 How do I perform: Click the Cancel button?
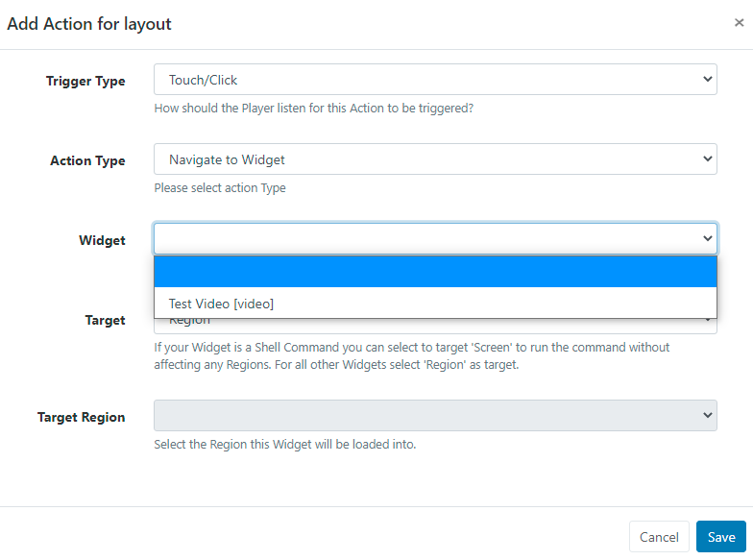659,537
